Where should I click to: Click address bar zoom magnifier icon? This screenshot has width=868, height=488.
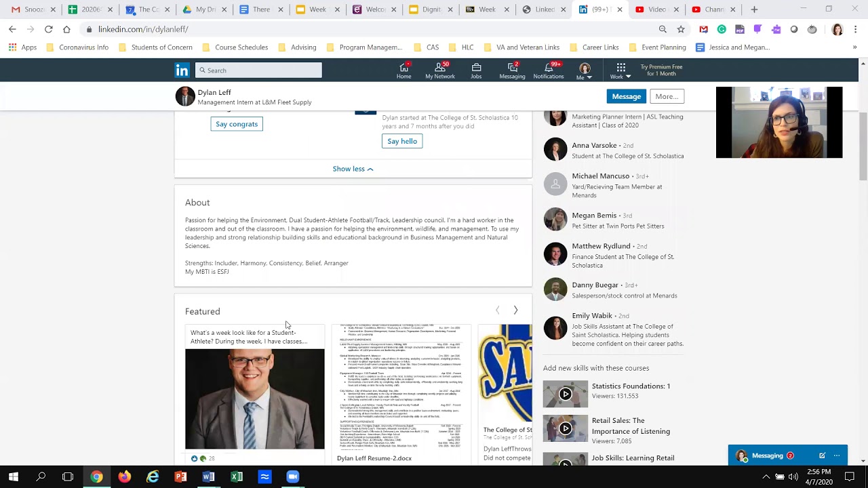[x=663, y=29]
